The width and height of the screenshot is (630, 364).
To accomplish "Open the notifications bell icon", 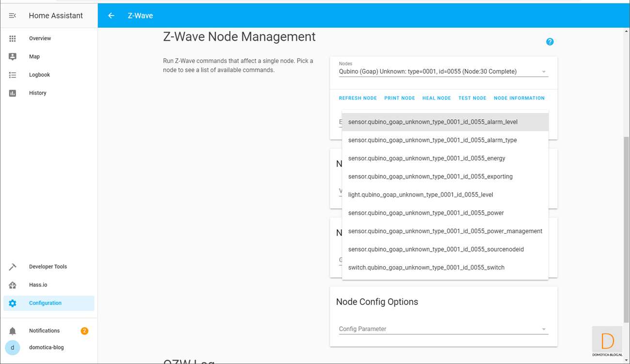I will click(13, 331).
